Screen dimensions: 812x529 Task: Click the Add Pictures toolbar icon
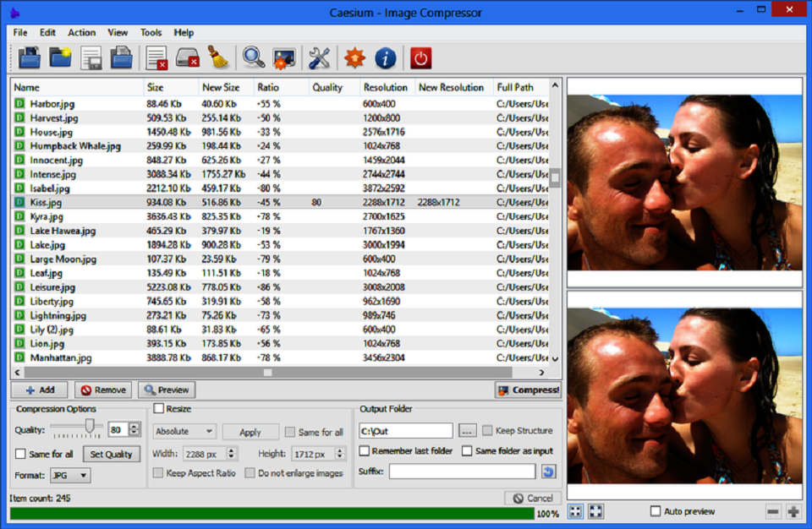(x=29, y=58)
